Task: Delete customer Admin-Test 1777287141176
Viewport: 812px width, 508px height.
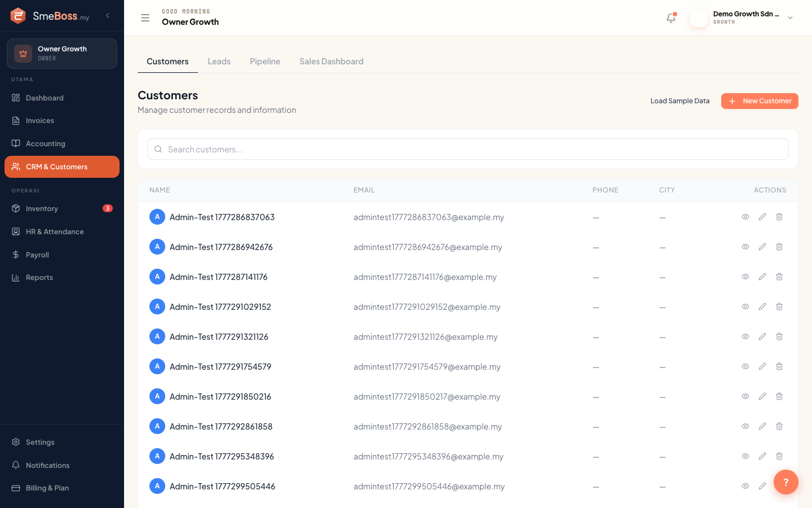Action: click(779, 277)
